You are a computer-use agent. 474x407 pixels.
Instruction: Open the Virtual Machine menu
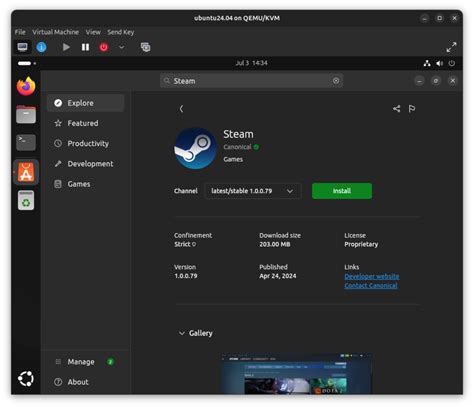click(x=56, y=32)
